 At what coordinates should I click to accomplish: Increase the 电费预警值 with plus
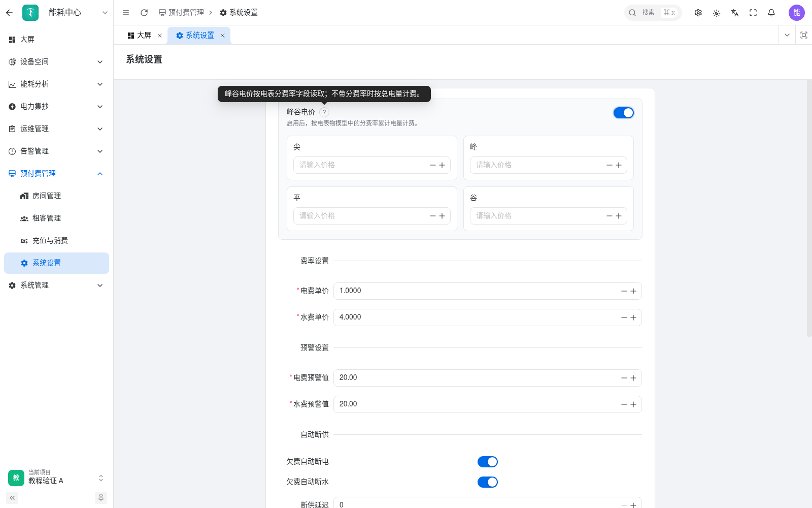633,378
